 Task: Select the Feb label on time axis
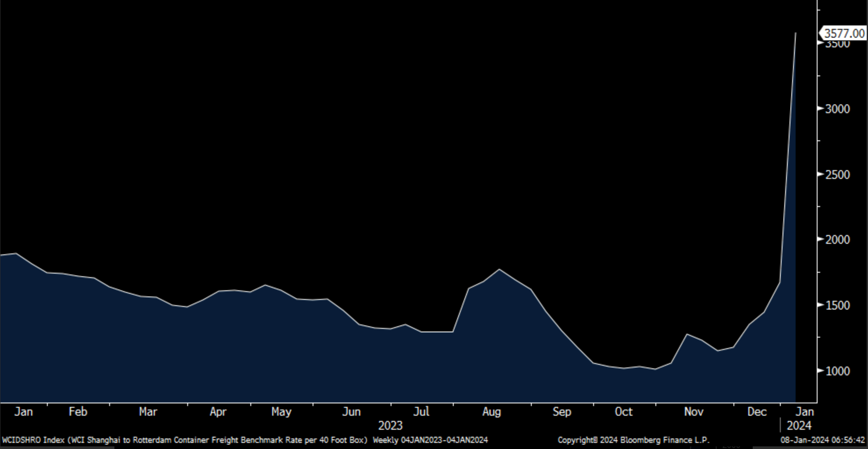[78, 412]
